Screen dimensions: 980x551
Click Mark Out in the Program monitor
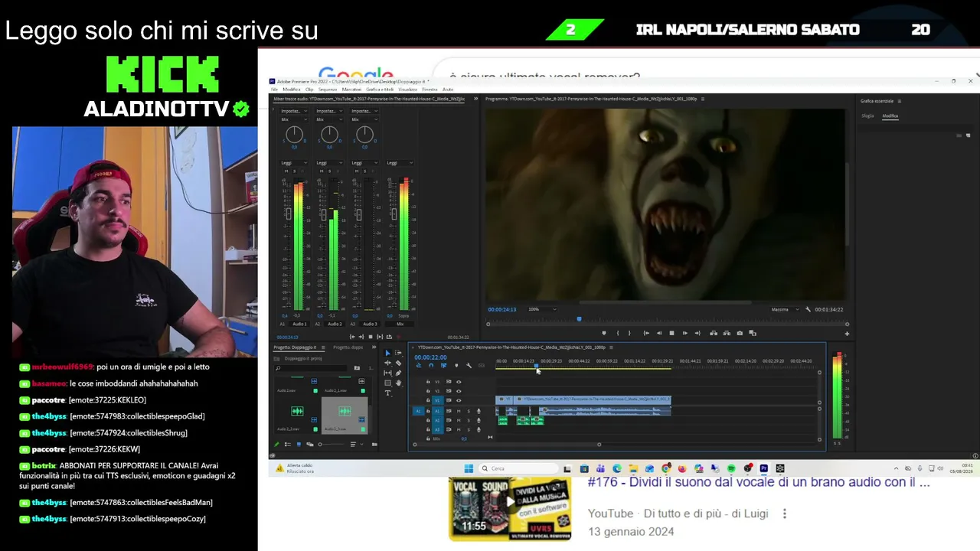(629, 333)
